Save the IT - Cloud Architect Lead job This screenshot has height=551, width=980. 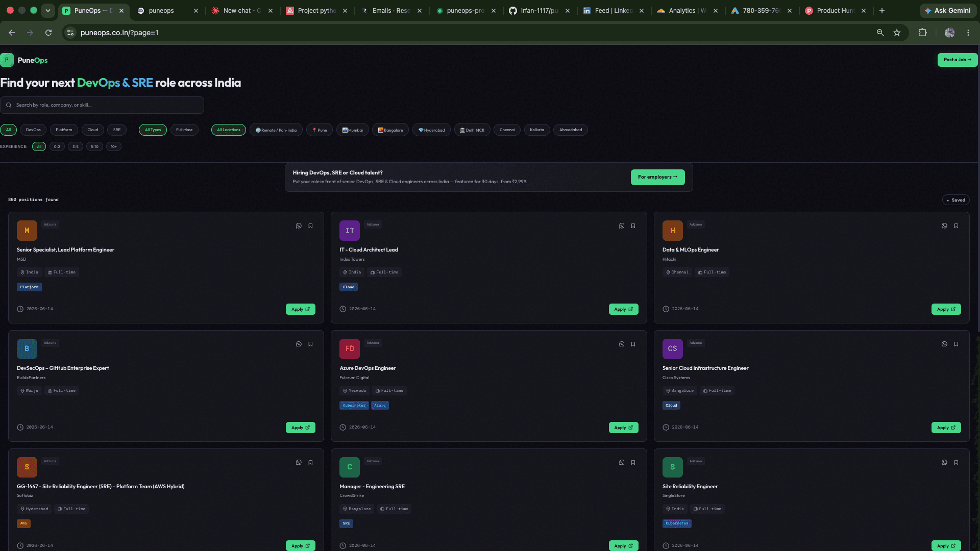(x=633, y=226)
